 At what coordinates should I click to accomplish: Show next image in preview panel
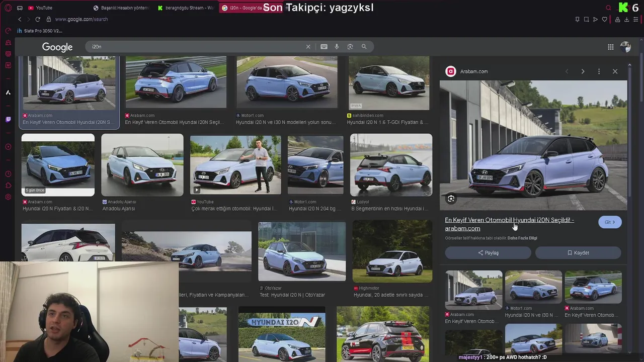click(583, 71)
